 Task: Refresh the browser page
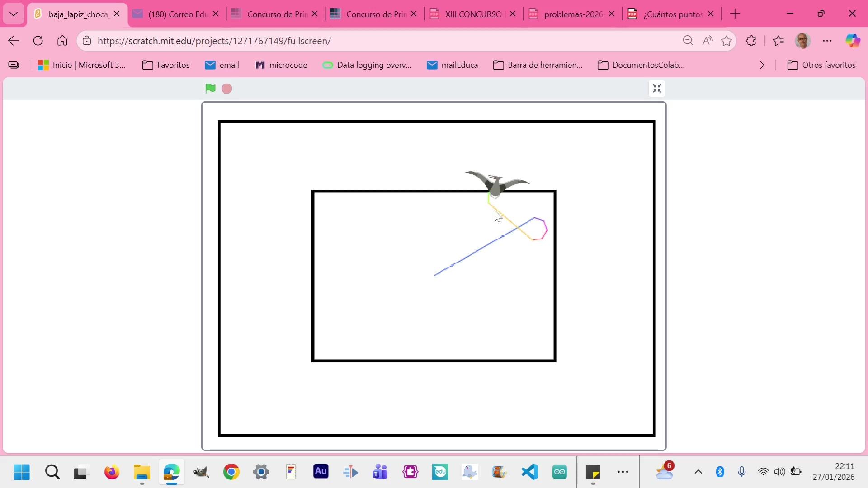pyautogui.click(x=38, y=41)
